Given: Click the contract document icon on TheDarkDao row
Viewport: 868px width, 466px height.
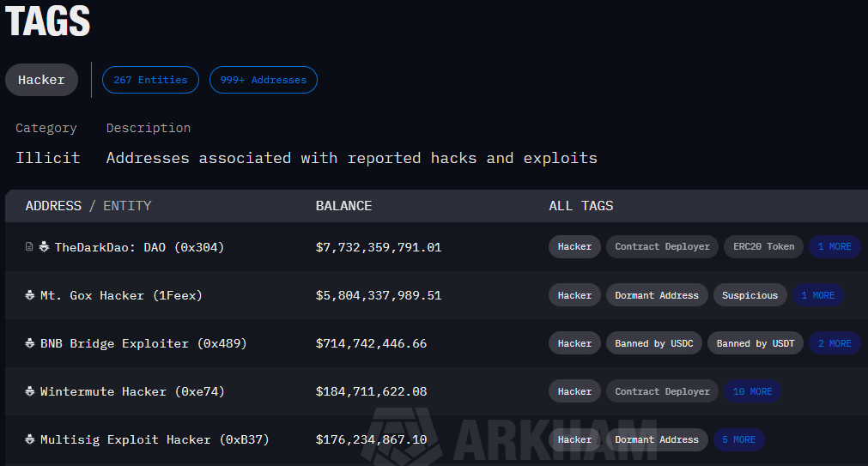Looking at the screenshot, I should 29,247.
